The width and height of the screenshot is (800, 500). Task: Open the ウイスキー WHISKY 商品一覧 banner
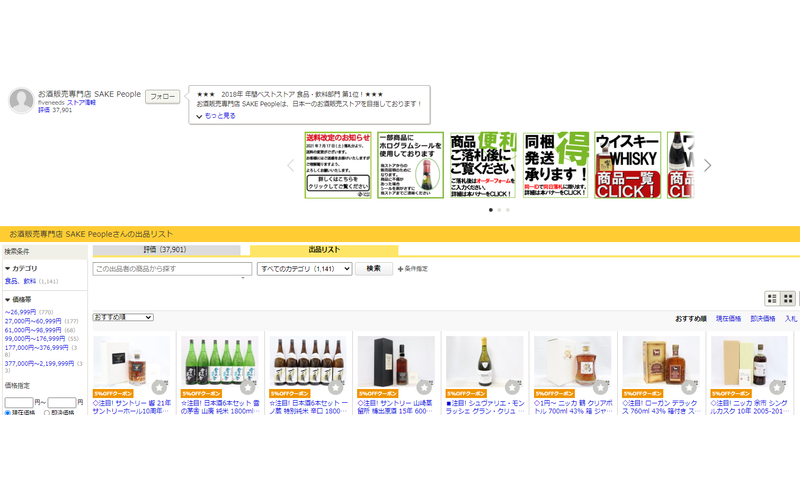(628, 165)
